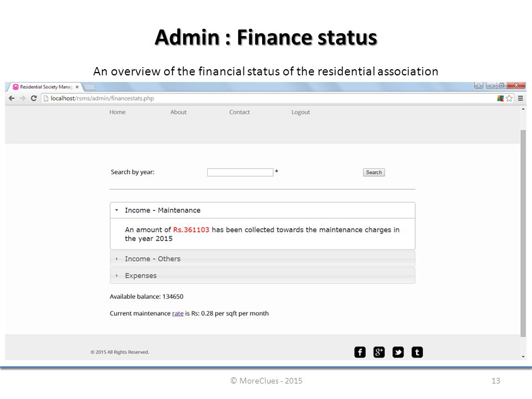Image resolution: width=532 pixels, height=399 pixels.
Task: Open the Facebook social icon
Action: [x=360, y=352]
